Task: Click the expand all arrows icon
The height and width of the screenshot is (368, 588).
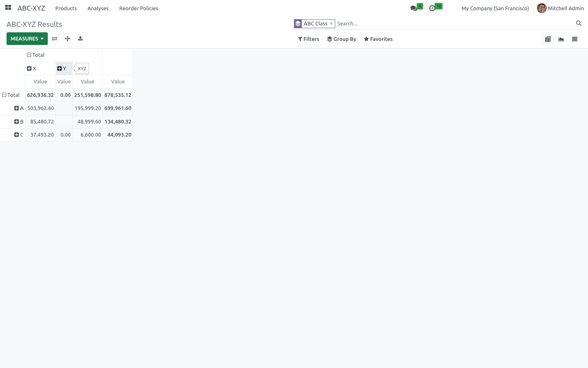Action: click(x=67, y=38)
